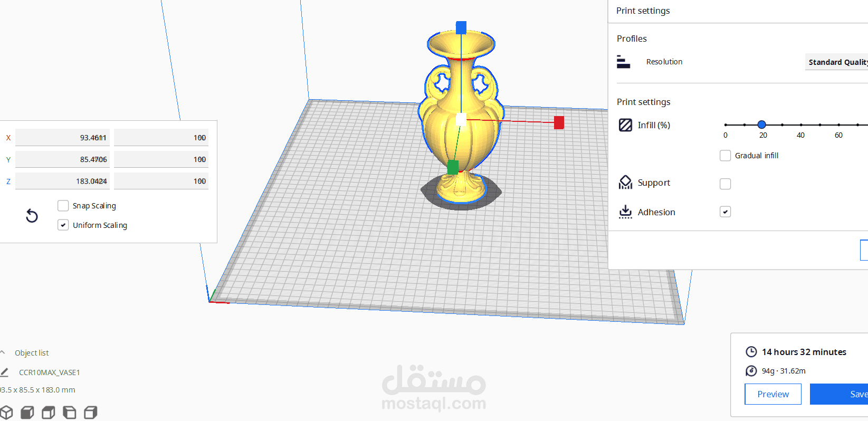Viewport: 868px width, 421px height.
Task: Enable the Support checkbox
Action: tap(725, 184)
